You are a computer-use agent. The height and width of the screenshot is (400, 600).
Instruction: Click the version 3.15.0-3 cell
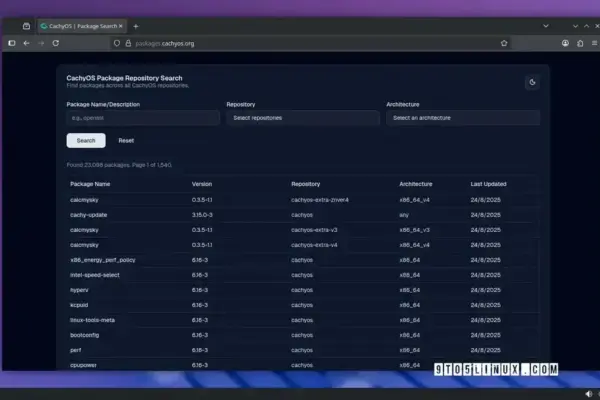(x=202, y=215)
